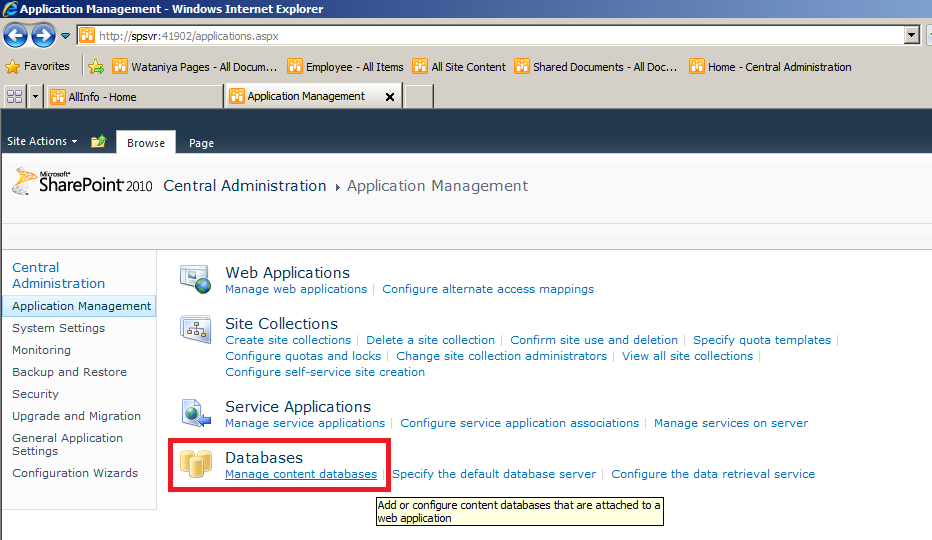
Task: Open General Application Settings section
Action: tap(67, 444)
